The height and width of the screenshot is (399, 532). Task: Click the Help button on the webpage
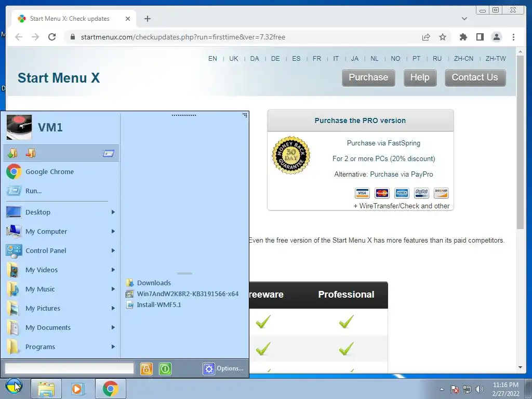(x=420, y=78)
